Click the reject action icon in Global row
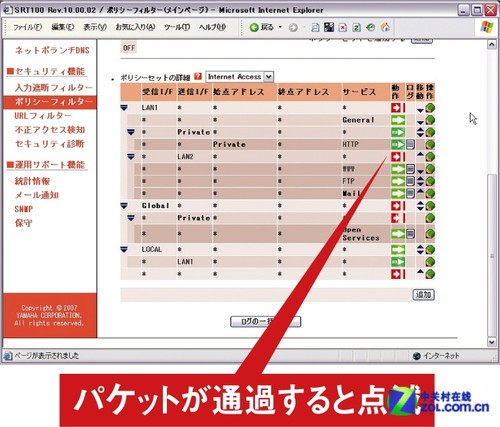The image size is (500, 427). [398, 206]
